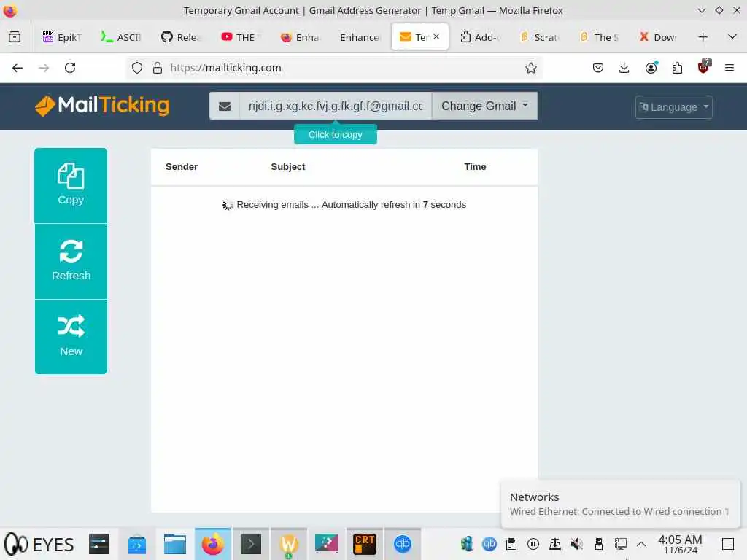
Task: Click the Subject column header
Action: (x=287, y=167)
